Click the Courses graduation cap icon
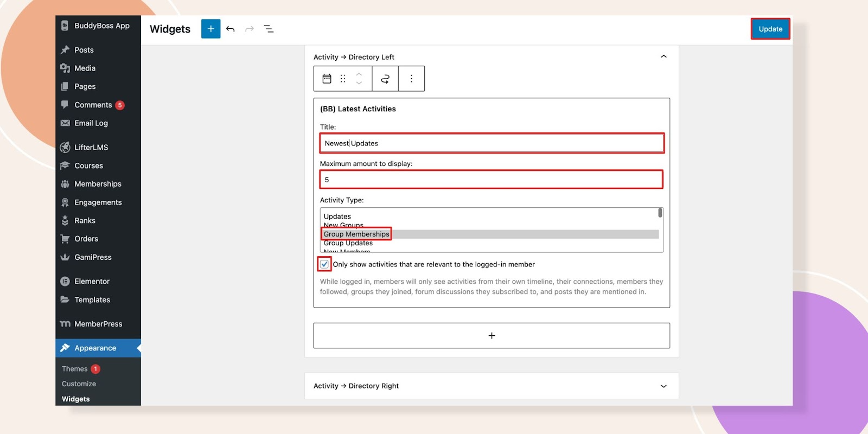 (65, 165)
